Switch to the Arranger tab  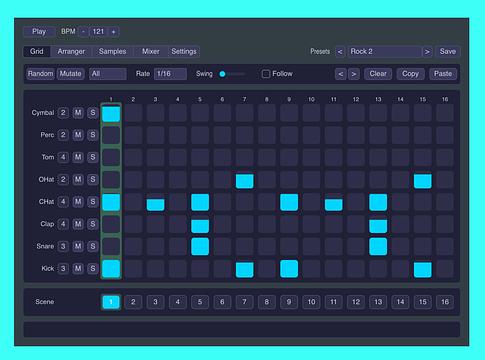(x=71, y=51)
